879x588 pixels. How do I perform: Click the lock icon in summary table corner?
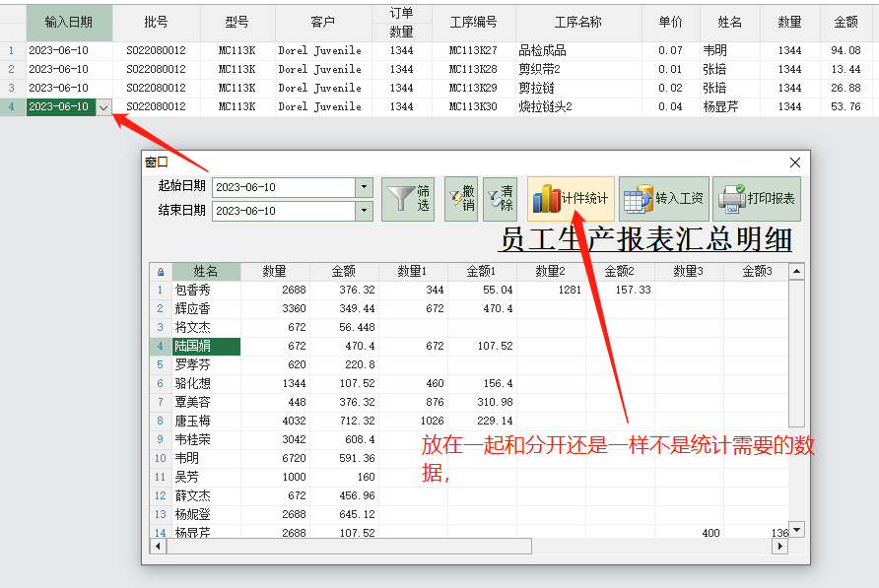point(161,272)
